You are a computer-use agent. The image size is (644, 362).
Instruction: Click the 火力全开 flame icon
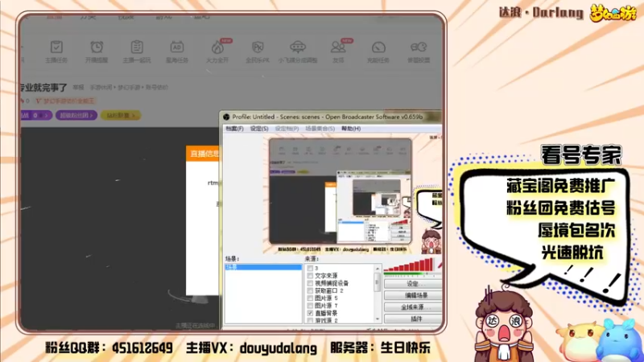217,47
